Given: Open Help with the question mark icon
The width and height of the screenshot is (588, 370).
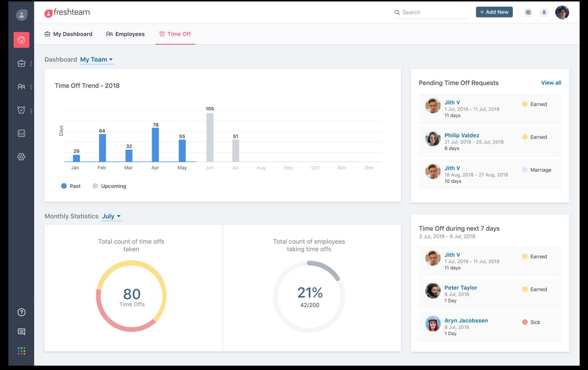Looking at the screenshot, I should click(x=21, y=312).
